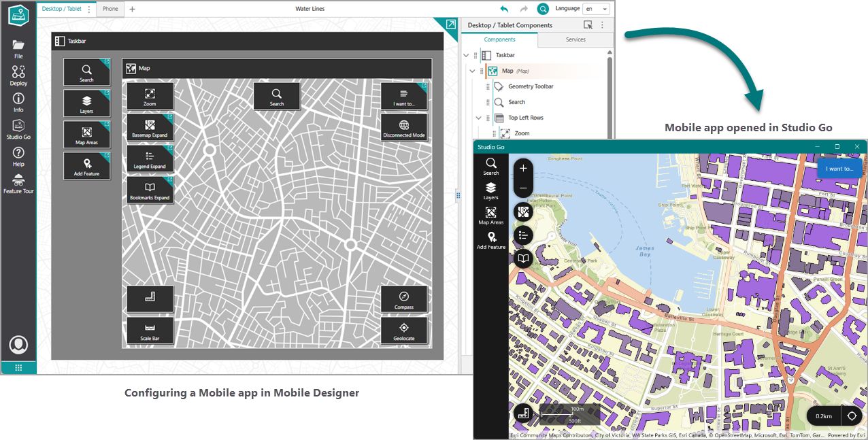Click the Mobile Designer logo icon
Viewport: 868px width, 440px height.
point(18,16)
